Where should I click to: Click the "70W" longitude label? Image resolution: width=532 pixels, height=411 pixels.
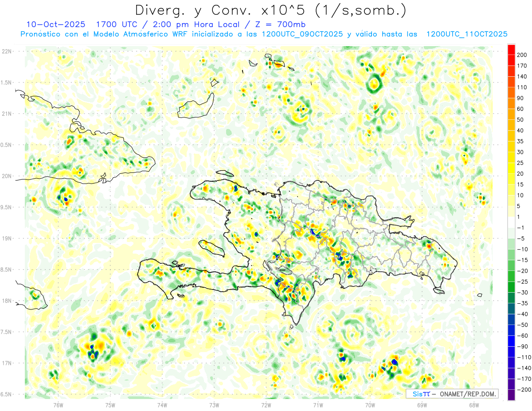coord(370,405)
